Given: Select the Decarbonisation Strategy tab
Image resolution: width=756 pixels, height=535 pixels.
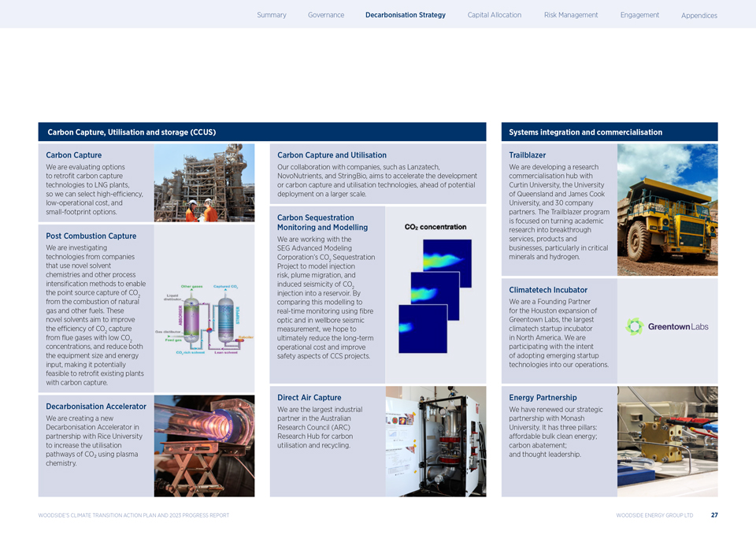Looking at the screenshot, I should pyautogui.click(x=405, y=15).
